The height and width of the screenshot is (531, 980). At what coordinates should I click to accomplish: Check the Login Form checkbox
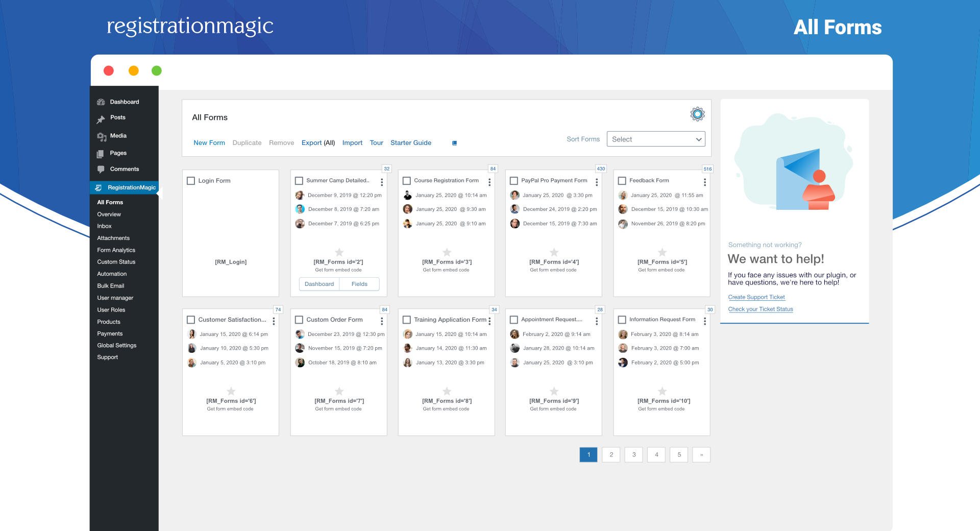tap(191, 181)
